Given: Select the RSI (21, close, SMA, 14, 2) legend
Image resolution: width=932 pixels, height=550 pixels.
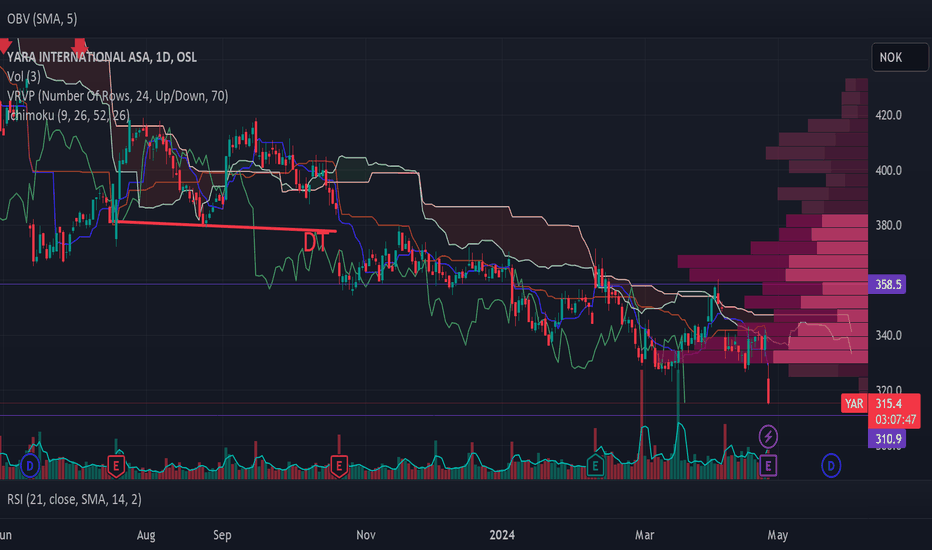Looking at the screenshot, I should click(x=74, y=499).
